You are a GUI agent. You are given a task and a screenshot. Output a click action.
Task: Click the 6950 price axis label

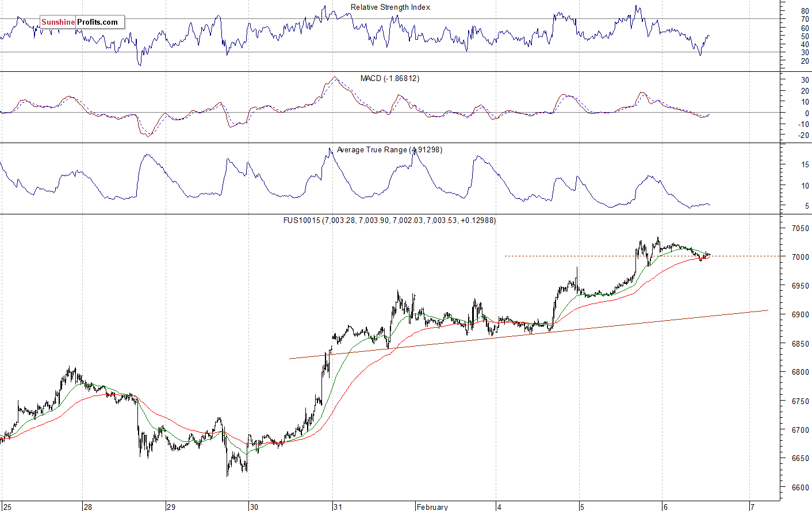click(800, 286)
